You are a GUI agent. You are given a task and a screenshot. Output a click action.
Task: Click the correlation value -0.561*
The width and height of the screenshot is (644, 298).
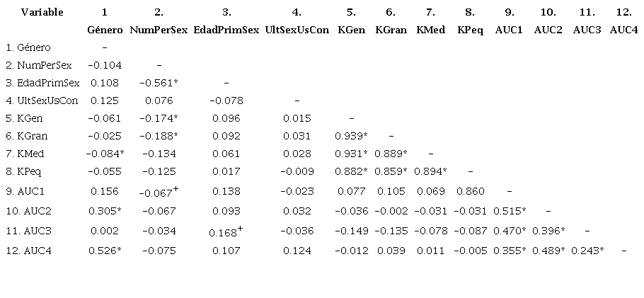pos(159,83)
